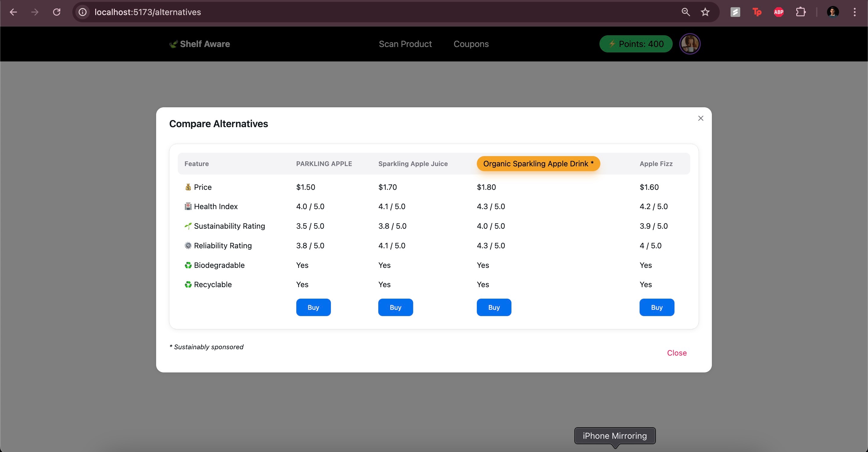Click the Chrome profile avatar

point(833,12)
